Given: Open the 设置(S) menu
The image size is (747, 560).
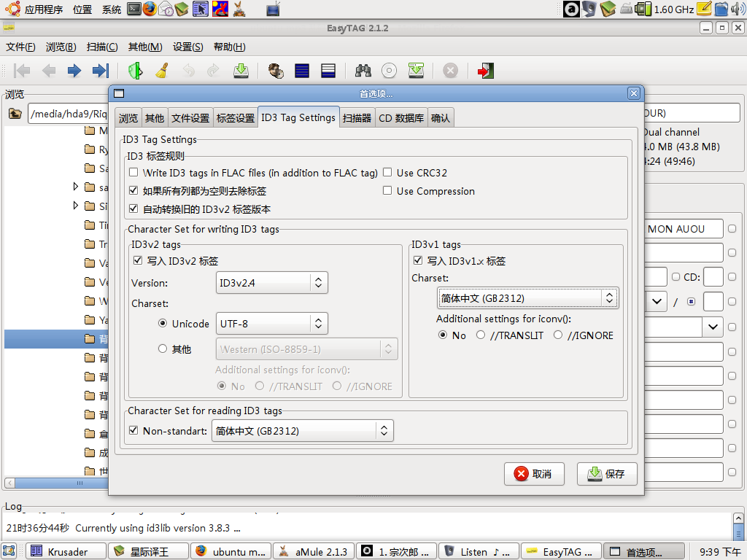Looking at the screenshot, I should pos(187,47).
